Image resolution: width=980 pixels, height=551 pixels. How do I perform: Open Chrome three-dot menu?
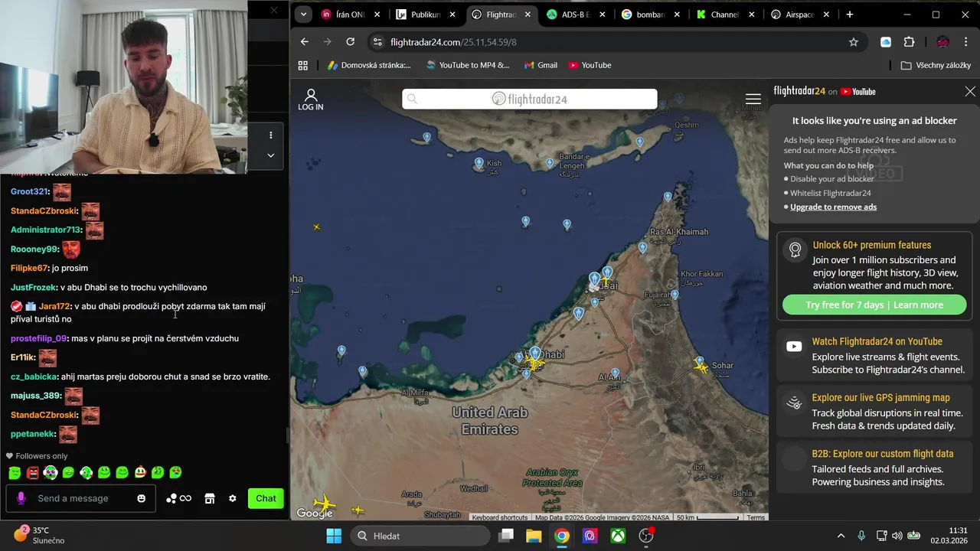(965, 42)
